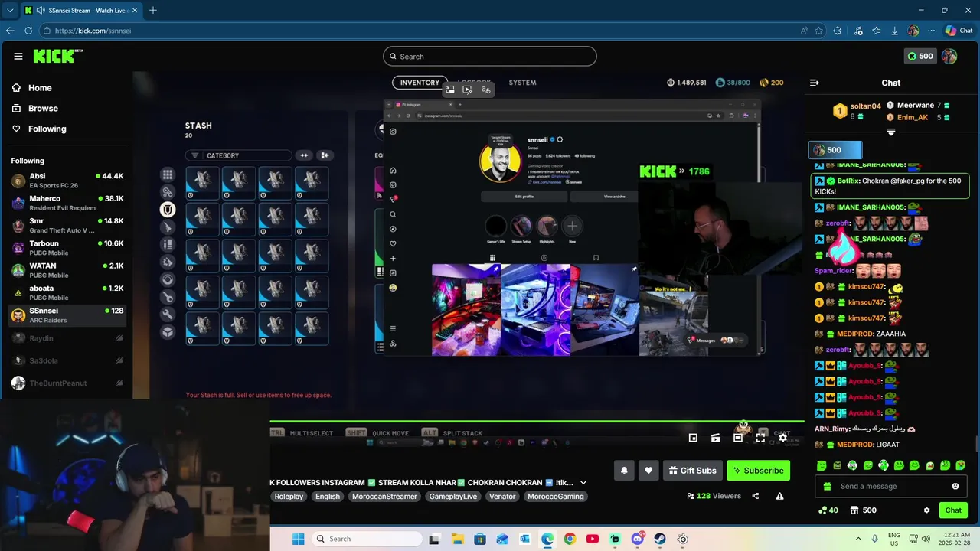Expand the gift leaderboard chevron
Screen dimensions: 980x551
[x=890, y=132]
